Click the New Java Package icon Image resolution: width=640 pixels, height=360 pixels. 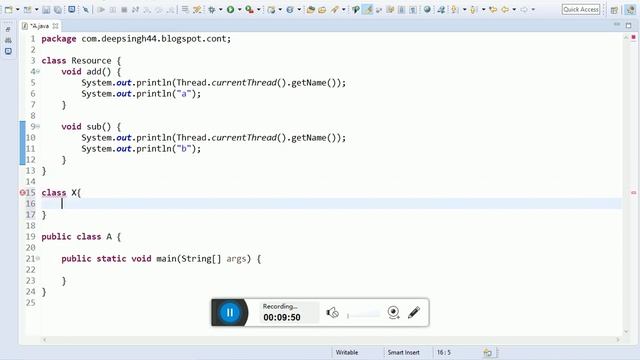[x=271, y=9]
